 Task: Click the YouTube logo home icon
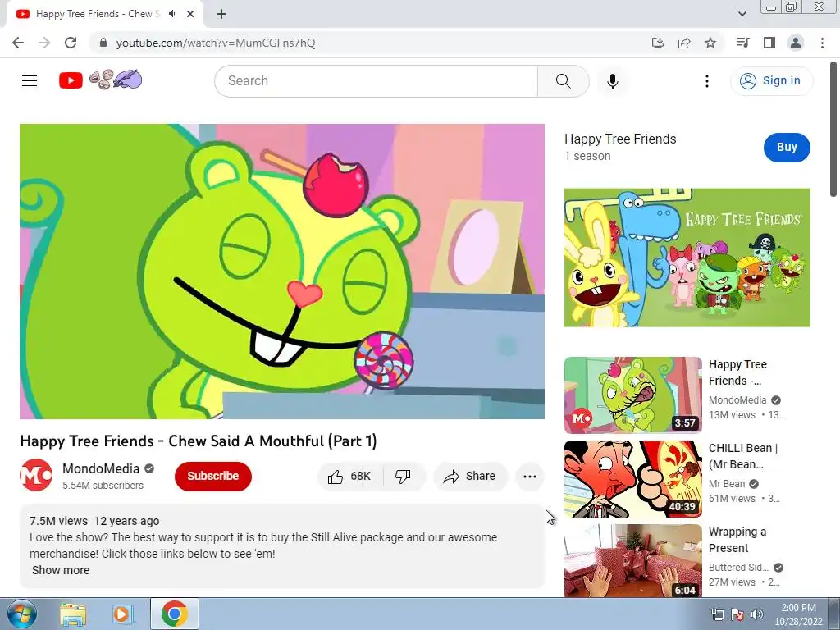click(x=71, y=81)
